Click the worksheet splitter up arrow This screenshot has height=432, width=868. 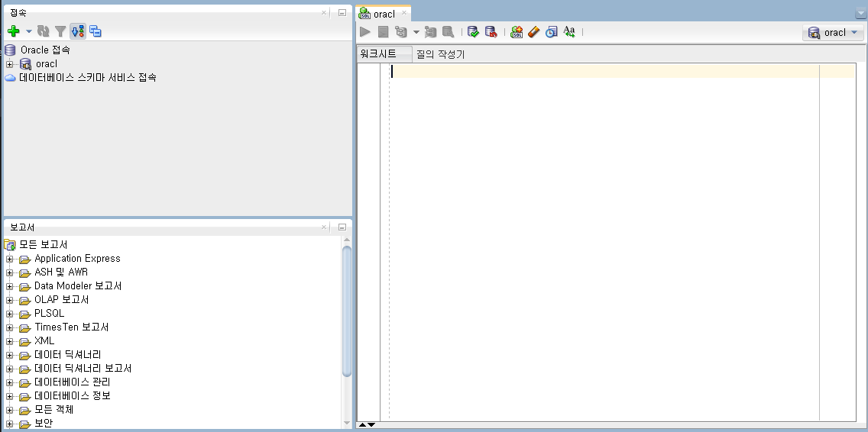(x=362, y=425)
